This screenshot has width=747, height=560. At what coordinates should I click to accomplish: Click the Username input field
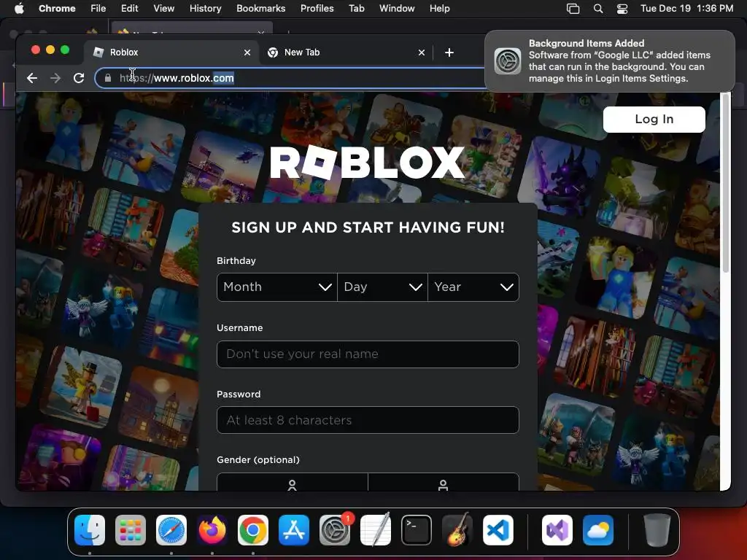click(x=368, y=354)
